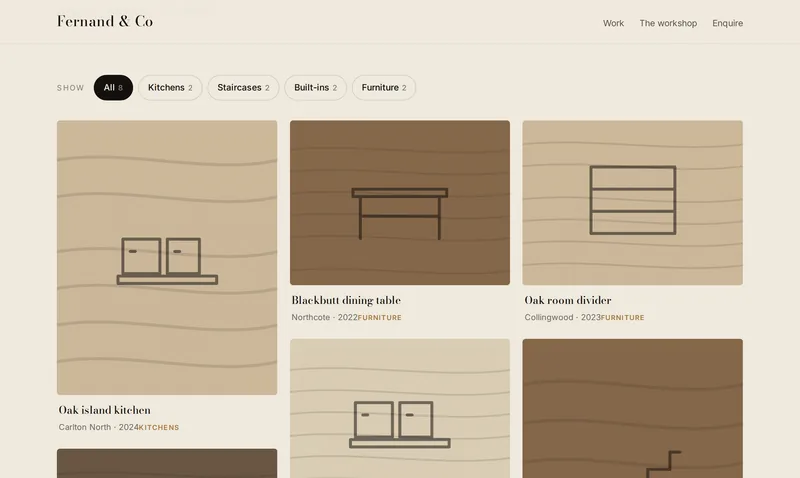
Task: Click the cabinet icon in Oak island kitchen
Action: [167, 261]
